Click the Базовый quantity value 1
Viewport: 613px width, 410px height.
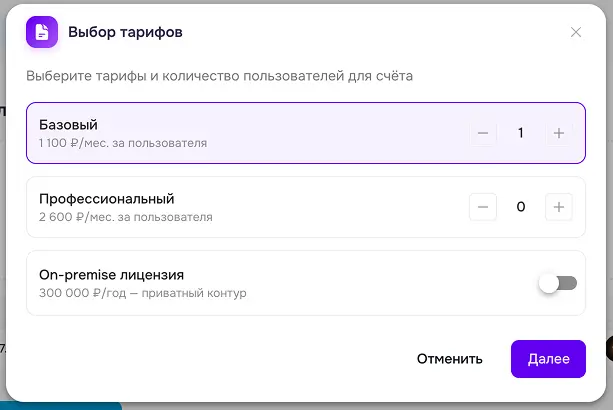tap(521, 133)
